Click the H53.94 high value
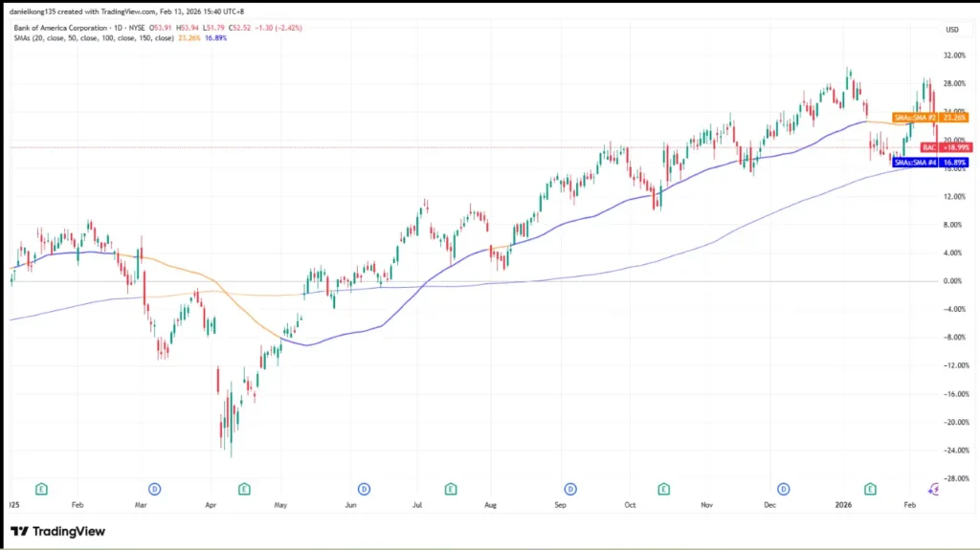The height and width of the screenshot is (550, 980). tap(188, 28)
